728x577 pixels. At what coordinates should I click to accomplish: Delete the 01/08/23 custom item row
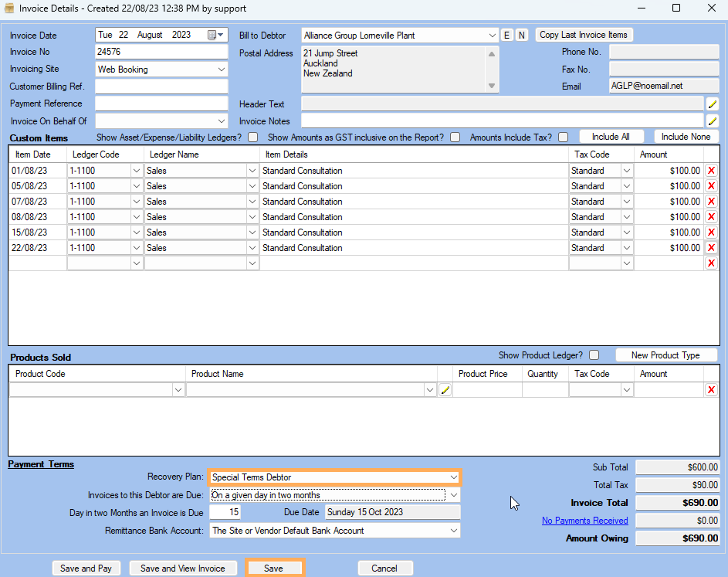click(x=711, y=171)
